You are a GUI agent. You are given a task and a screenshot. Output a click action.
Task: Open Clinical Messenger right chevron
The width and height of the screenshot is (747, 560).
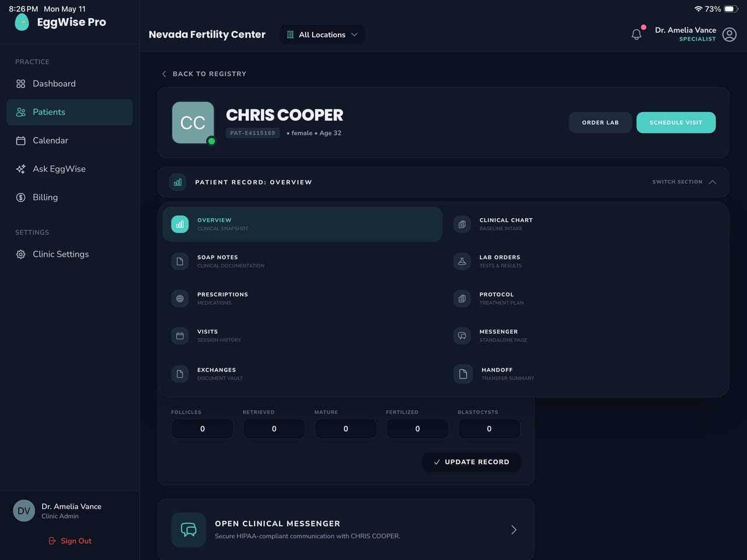click(514, 530)
